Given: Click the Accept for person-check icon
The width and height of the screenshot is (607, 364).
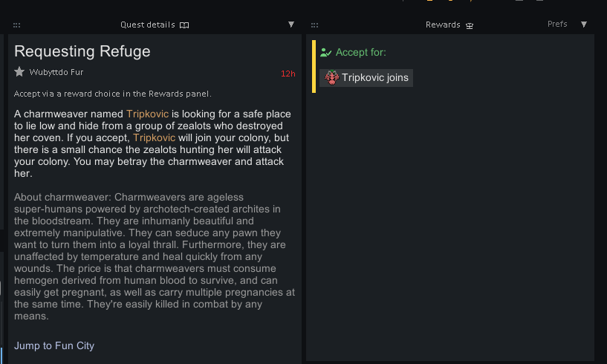Looking at the screenshot, I should pyautogui.click(x=326, y=53).
